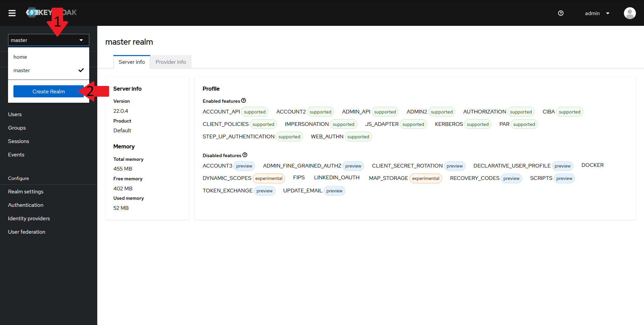Toggle the hamburger navigation menu
The image size is (644, 325).
tap(12, 13)
